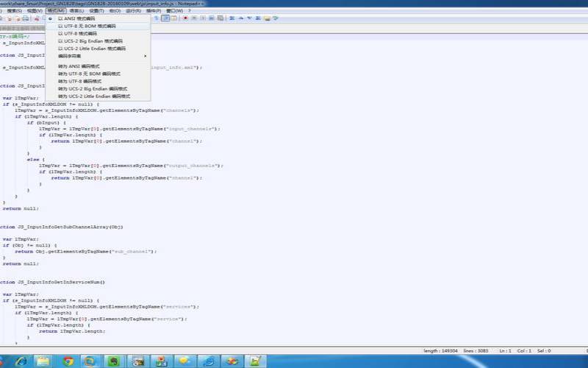Open the File Explorer folder taskbar icon
This screenshot has height=368, width=588.
click(43, 361)
